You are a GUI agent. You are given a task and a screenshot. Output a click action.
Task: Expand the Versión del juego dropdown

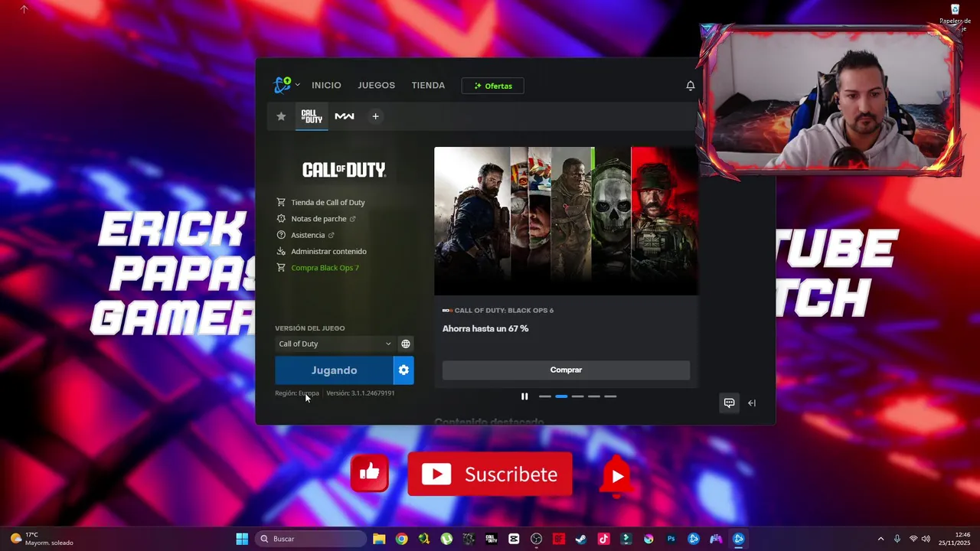335,344
